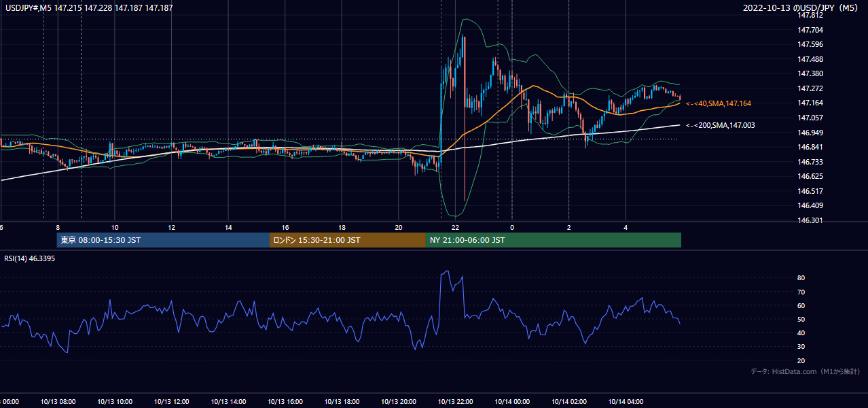
Task: Click RSI scale value 60
Action: 801,305
